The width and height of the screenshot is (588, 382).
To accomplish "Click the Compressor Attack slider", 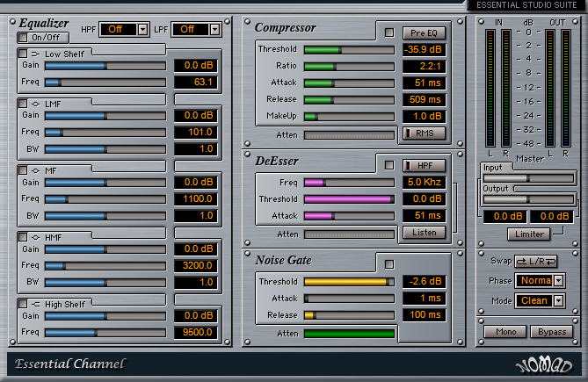I will (x=349, y=83).
